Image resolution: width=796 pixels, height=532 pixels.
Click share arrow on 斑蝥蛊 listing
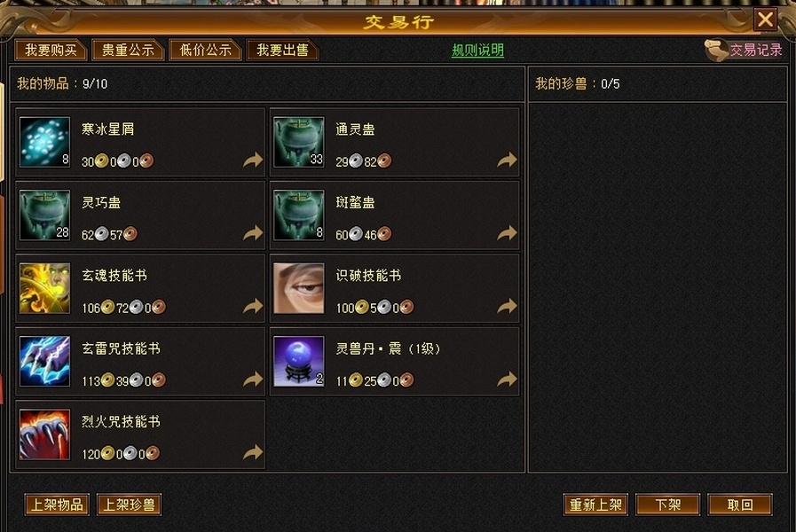point(507,233)
